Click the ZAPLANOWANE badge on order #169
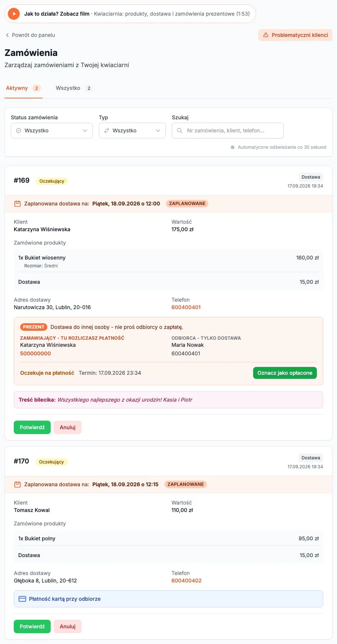Image resolution: width=337 pixels, height=644 pixels. tap(187, 204)
